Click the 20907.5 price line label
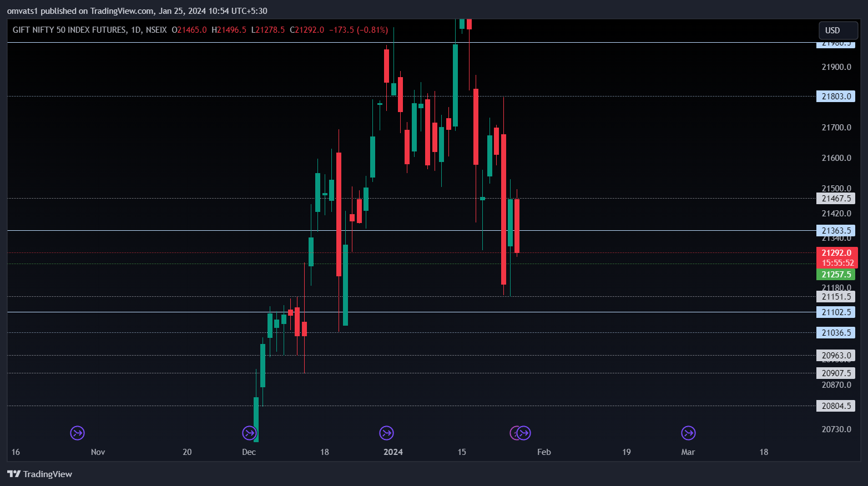The image size is (868, 486). [836, 373]
